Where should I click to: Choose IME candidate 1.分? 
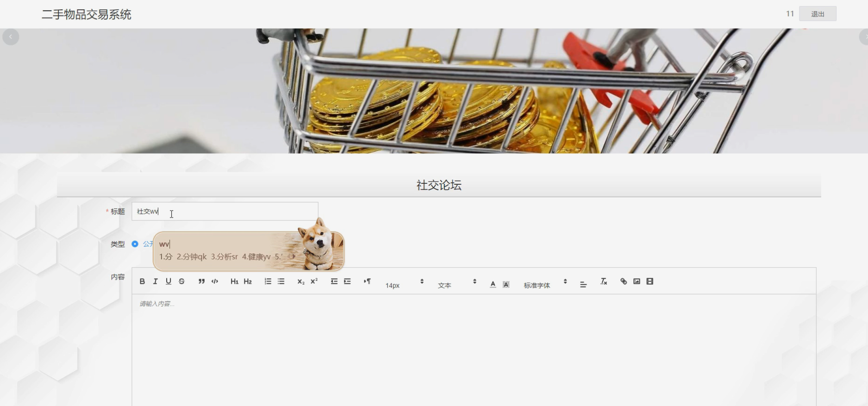click(x=166, y=256)
